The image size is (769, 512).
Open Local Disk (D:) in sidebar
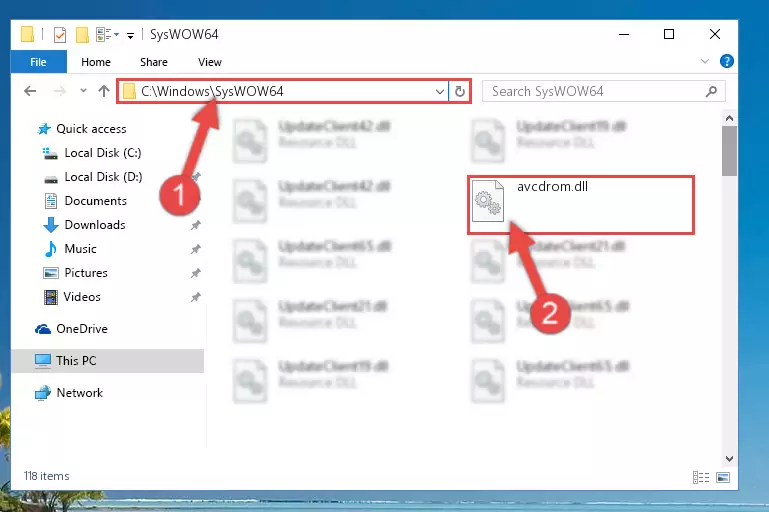[103, 177]
